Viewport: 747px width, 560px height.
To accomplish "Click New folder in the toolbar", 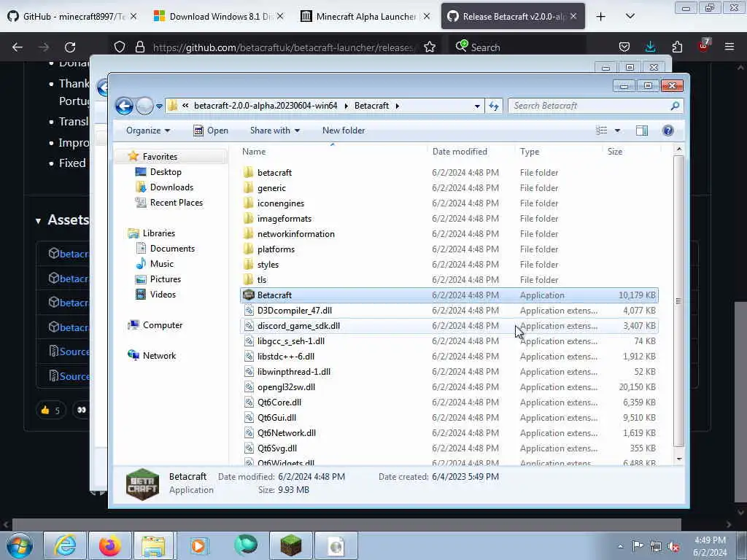I will (x=344, y=131).
